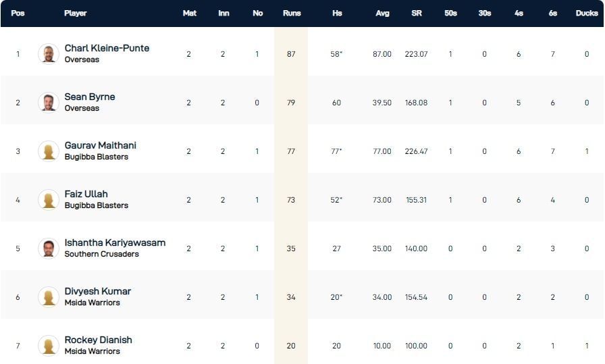Viewport: 605px width, 364px height.
Task: Click Divyesh Kumar's placeholder avatar
Action: point(49,297)
